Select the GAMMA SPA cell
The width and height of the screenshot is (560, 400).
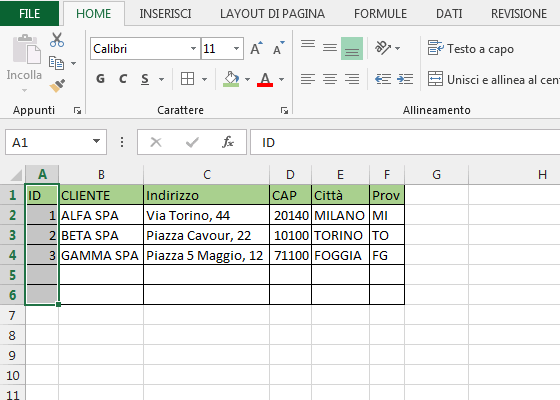click(101, 255)
